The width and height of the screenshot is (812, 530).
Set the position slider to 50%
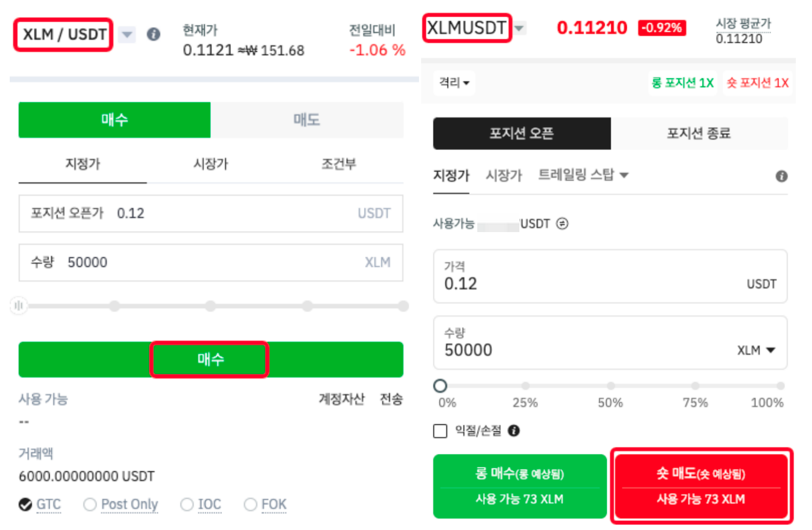(x=611, y=386)
